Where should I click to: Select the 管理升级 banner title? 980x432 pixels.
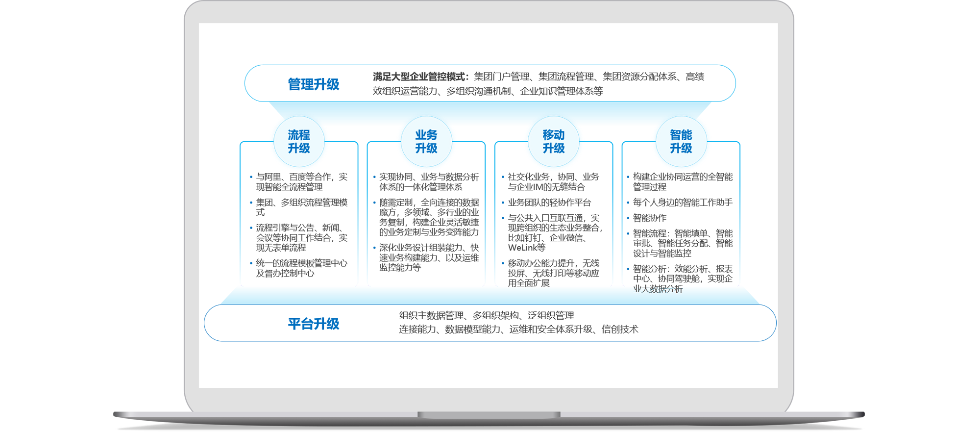tap(314, 84)
